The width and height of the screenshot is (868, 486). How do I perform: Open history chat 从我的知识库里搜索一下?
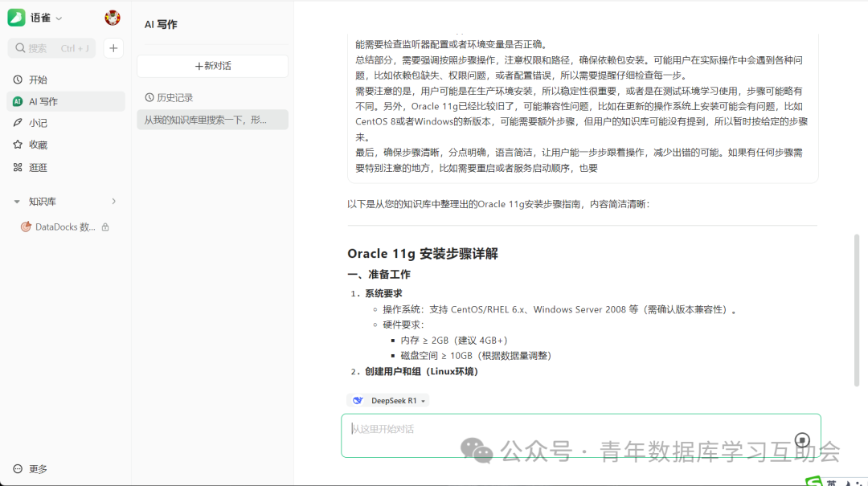click(x=212, y=120)
